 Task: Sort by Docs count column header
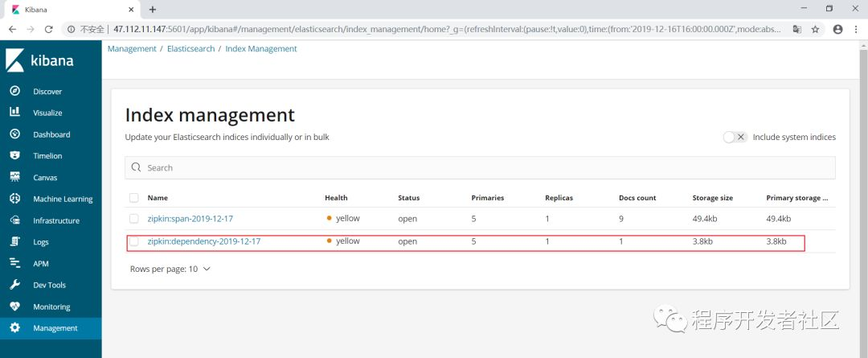coord(637,198)
